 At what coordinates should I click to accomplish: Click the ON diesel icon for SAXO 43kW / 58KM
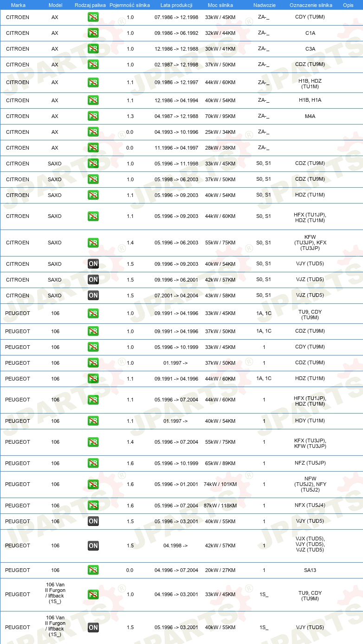click(x=93, y=296)
